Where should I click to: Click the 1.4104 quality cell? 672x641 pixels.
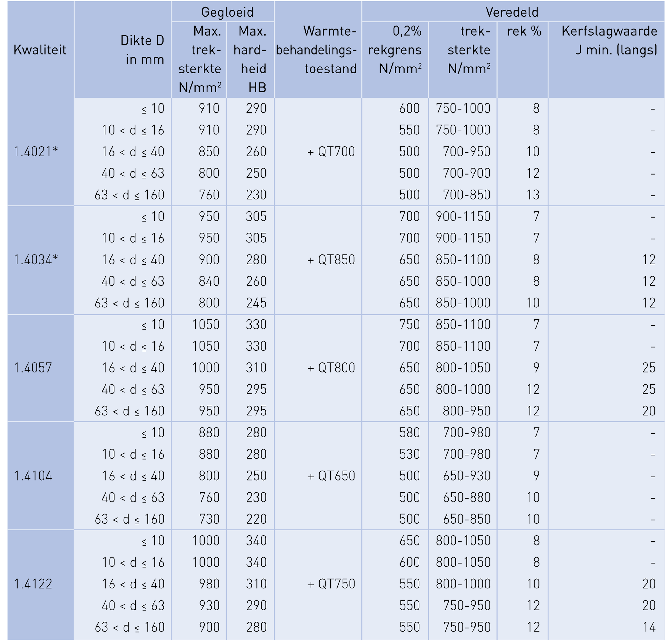pyautogui.click(x=33, y=476)
